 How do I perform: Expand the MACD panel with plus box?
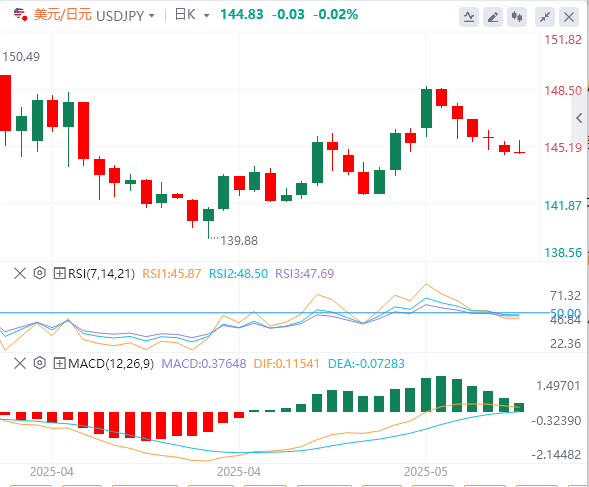(x=59, y=363)
